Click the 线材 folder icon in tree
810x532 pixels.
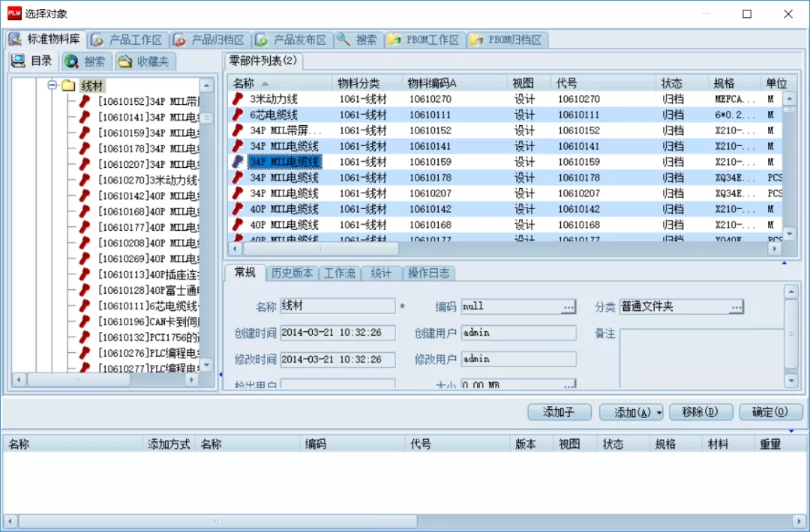(x=69, y=85)
